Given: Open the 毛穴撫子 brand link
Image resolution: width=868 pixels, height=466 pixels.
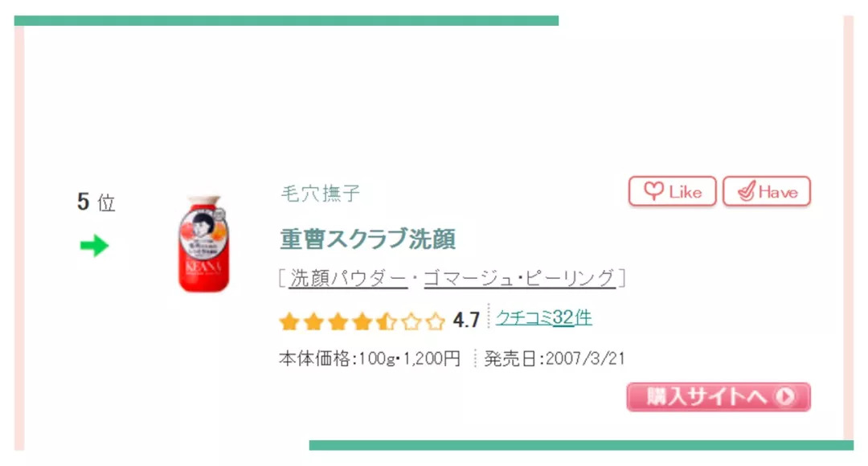Looking at the screenshot, I should tap(321, 193).
